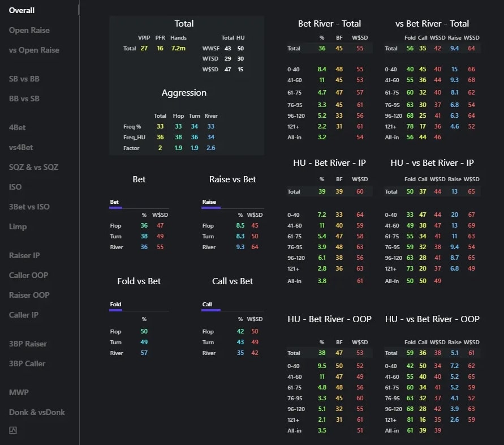Open the BB vs SB page
This screenshot has height=445, width=504.
click(x=24, y=99)
